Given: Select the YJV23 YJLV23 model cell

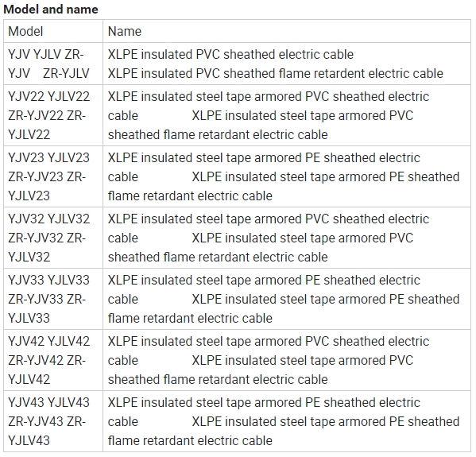Looking at the screenshot, I should click(53, 176).
